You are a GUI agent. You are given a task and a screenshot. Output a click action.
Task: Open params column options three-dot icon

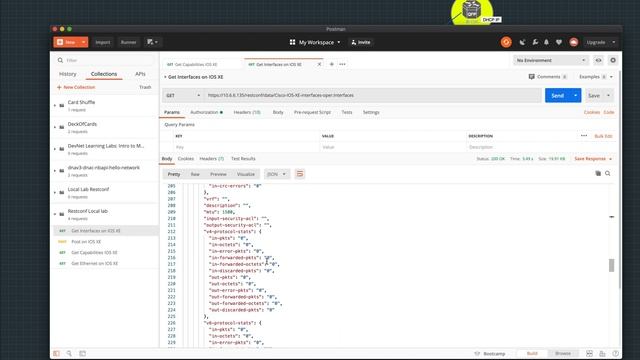[x=584, y=136]
